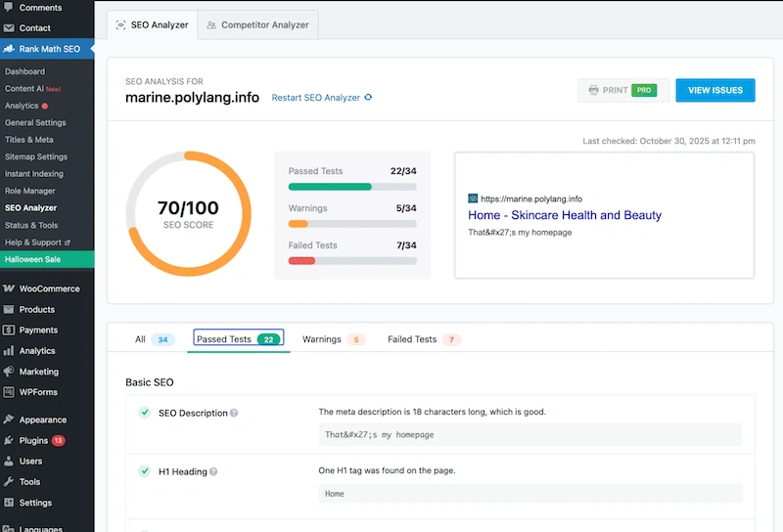Open Payments via its sidebar icon
This screenshot has height=532, width=783.
coord(9,331)
